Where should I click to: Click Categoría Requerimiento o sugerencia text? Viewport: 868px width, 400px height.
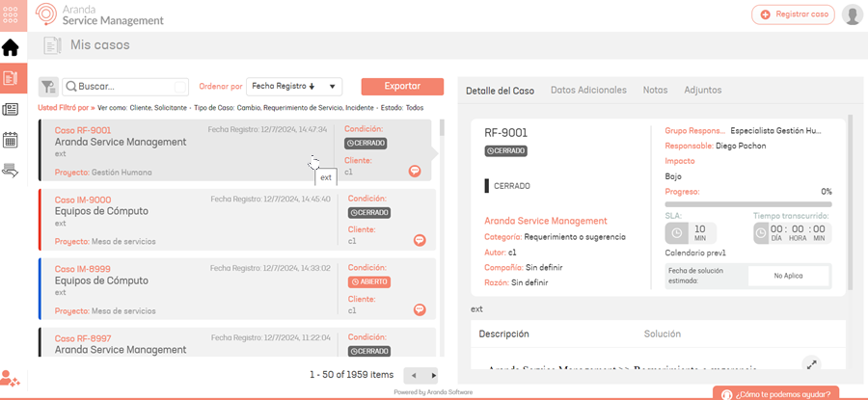pos(555,237)
